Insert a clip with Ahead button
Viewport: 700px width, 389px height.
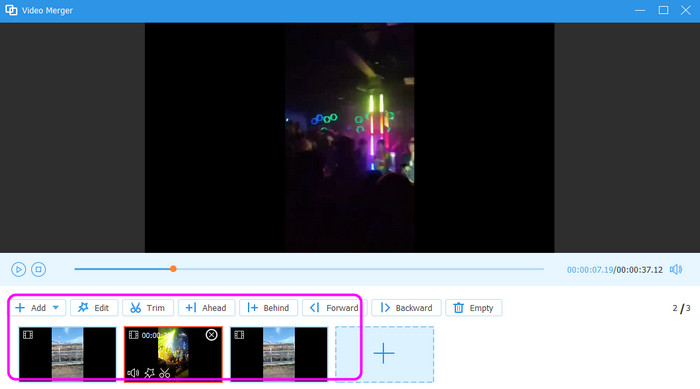coord(206,308)
